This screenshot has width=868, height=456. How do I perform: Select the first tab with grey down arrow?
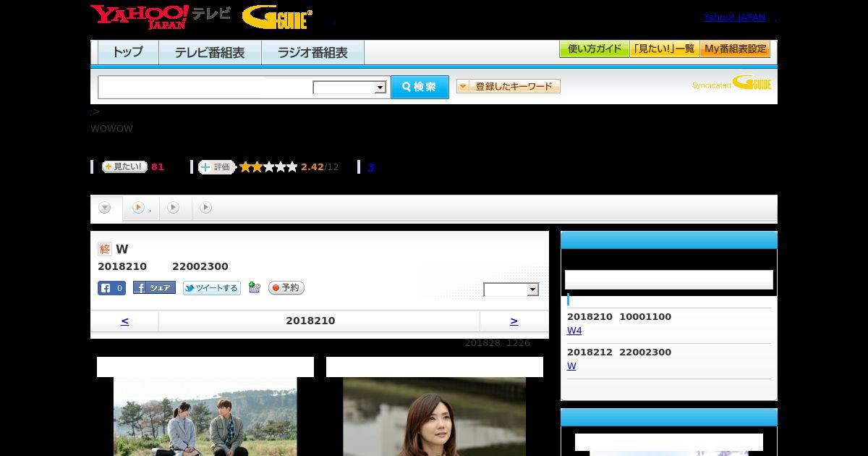coord(106,208)
